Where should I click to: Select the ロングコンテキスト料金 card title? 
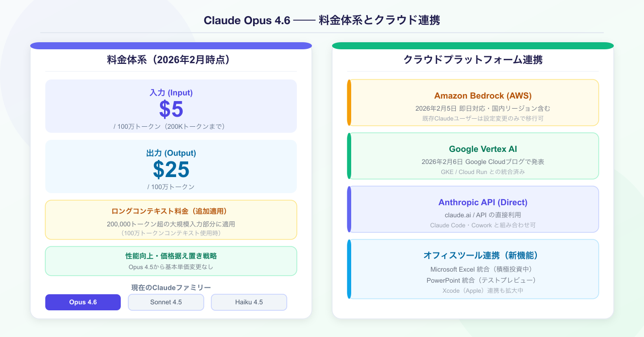click(x=171, y=211)
